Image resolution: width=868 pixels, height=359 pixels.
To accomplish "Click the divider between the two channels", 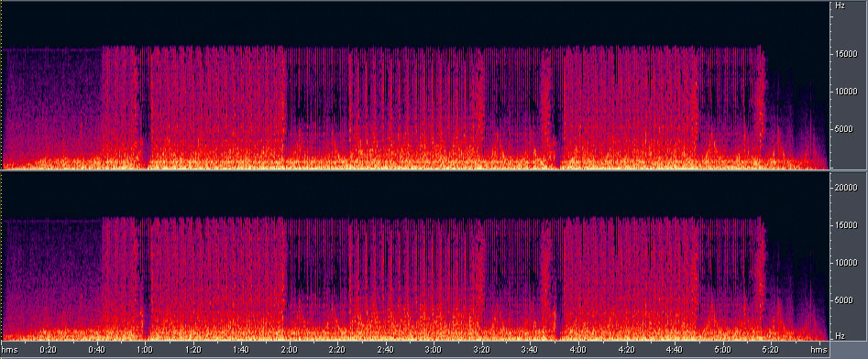I will 415,170.
